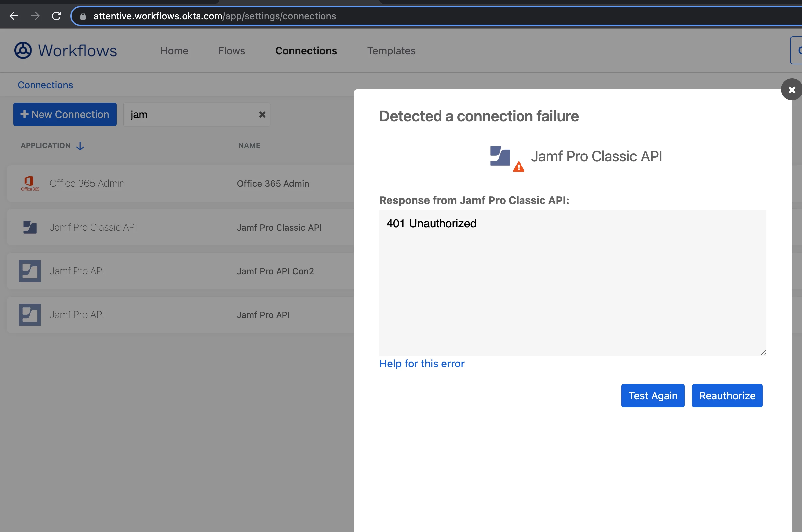Clear the search field with the X

pyautogui.click(x=262, y=115)
